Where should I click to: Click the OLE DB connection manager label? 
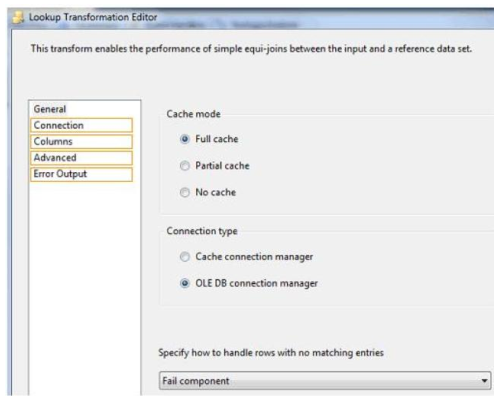(x=256, y=283)
